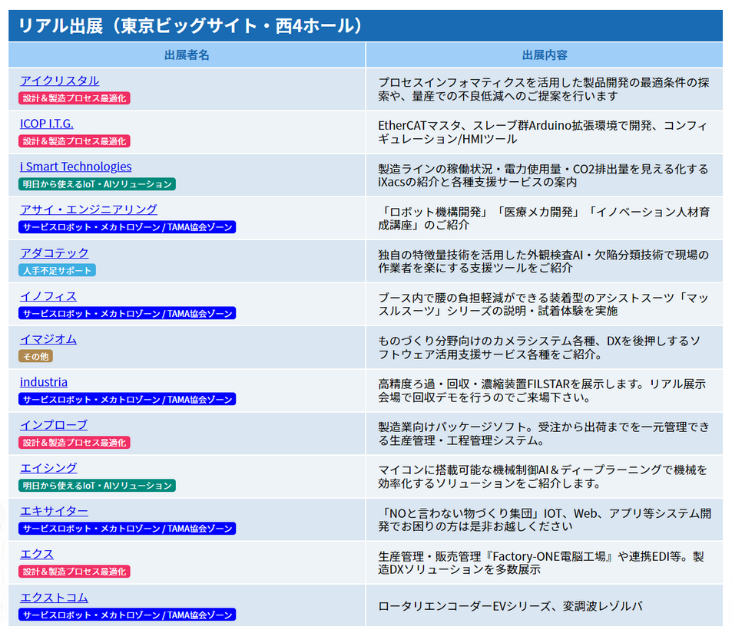Open the エキサイター exhibitor link

[x=54, y=511]
